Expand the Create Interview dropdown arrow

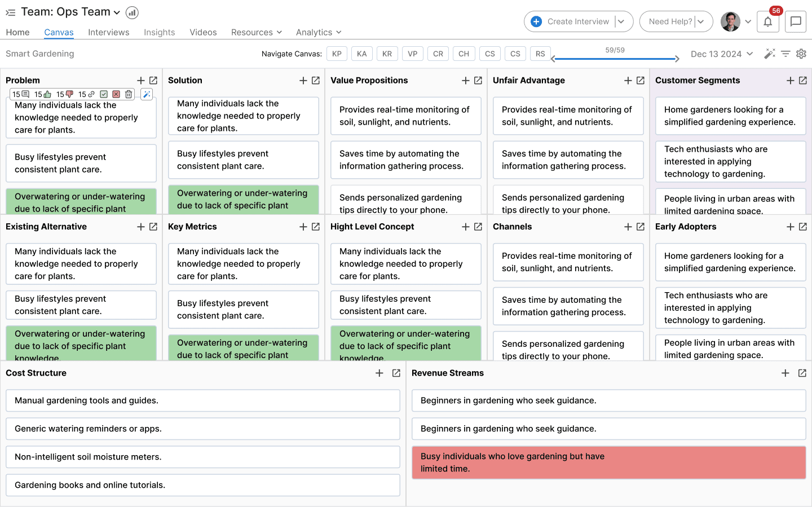[x=621, y=21]
